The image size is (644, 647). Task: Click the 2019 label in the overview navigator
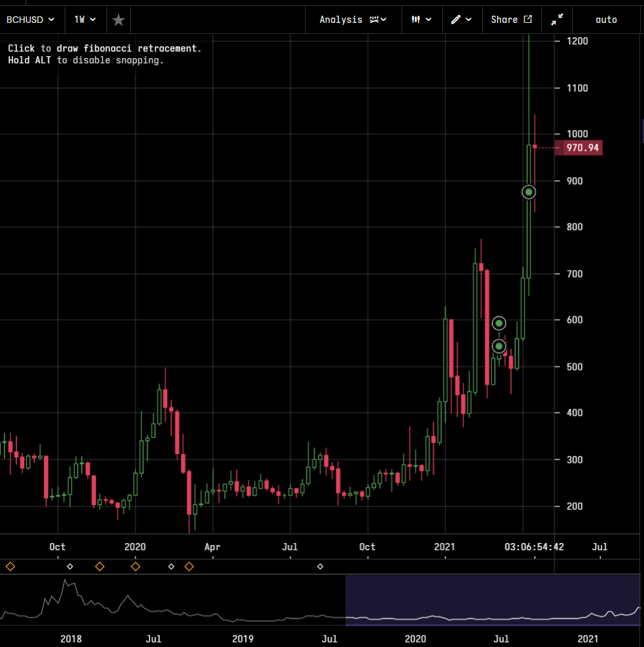click(243, 639)
